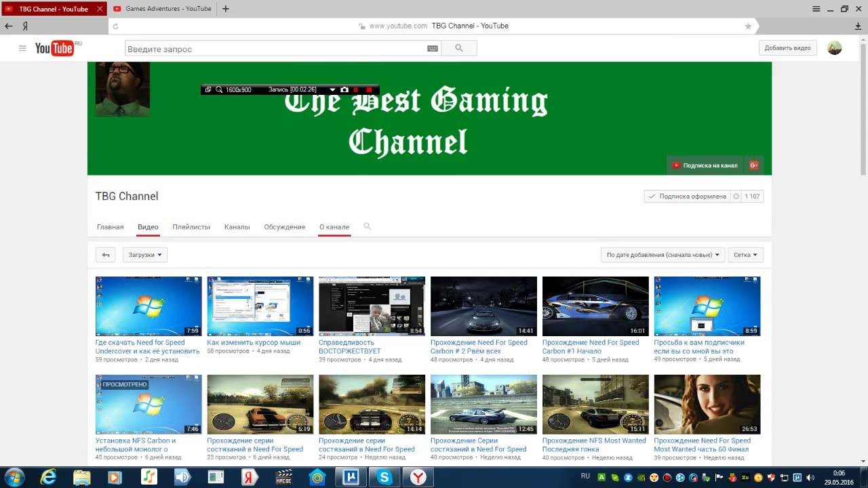This screenshot has height=488, width=868.
Task: Click the Добавить видео button
Action: (x=787, y=48)
